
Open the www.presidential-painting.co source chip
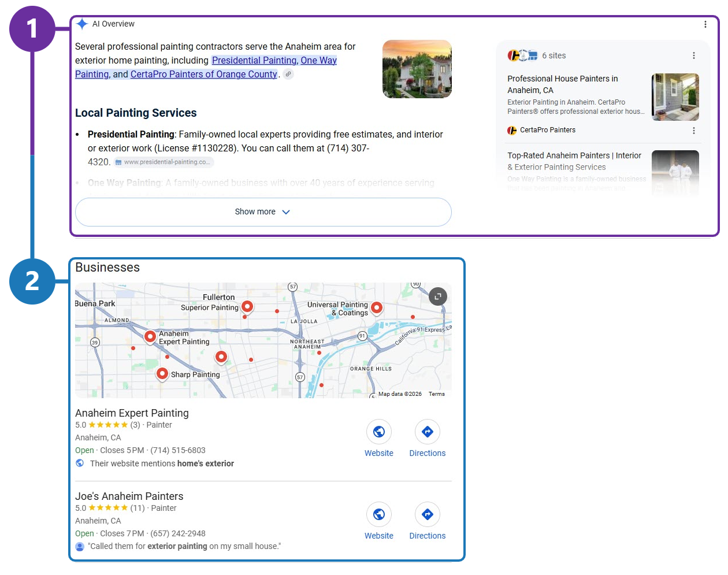(x=164, y=162)
